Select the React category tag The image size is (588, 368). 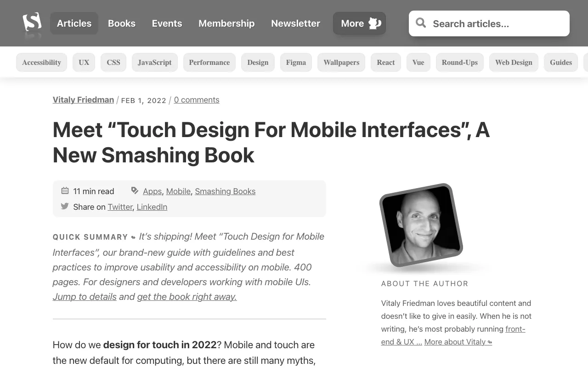click(x=386, y=63)
